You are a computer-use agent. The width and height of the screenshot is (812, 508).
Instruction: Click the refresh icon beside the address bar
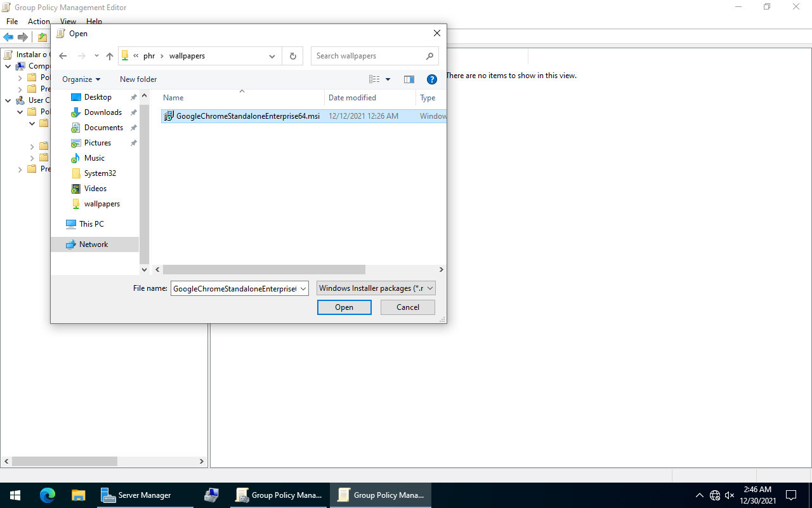pyautogui.click(x=292, y=56)
